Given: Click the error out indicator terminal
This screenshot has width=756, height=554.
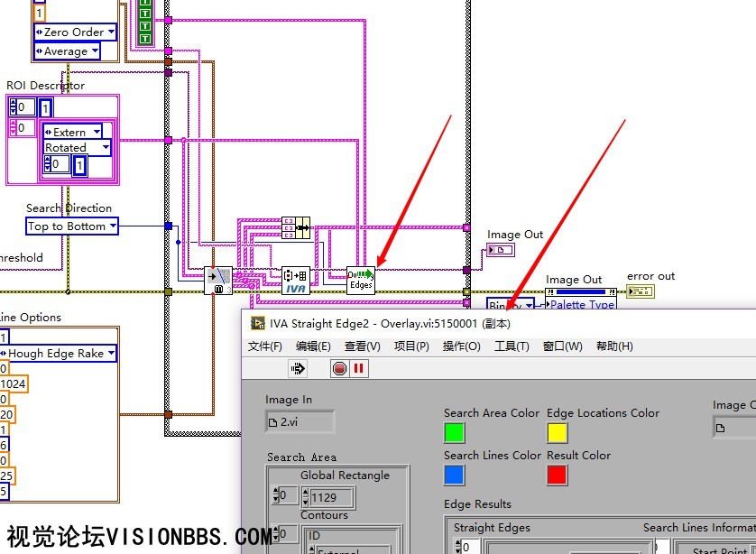Looking at the screenshot, I should point(641,291).
